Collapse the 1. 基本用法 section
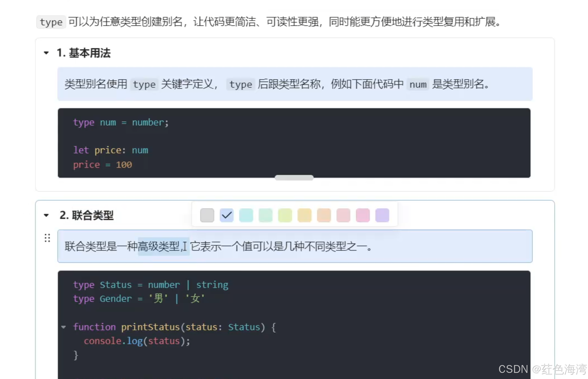Image resolution: width=588 pixels, height=379 pixels. [x=46, y=53]
